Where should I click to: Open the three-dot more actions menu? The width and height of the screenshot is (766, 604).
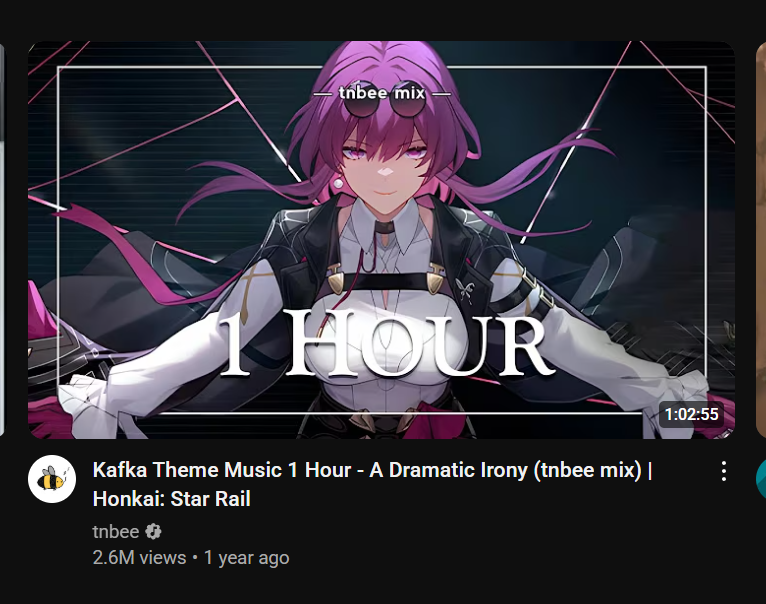tap(723, 471)
